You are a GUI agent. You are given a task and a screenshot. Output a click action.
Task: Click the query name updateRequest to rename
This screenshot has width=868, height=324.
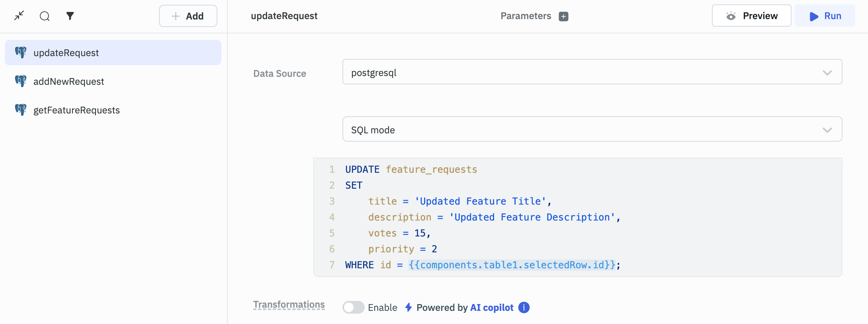(284, 16)
